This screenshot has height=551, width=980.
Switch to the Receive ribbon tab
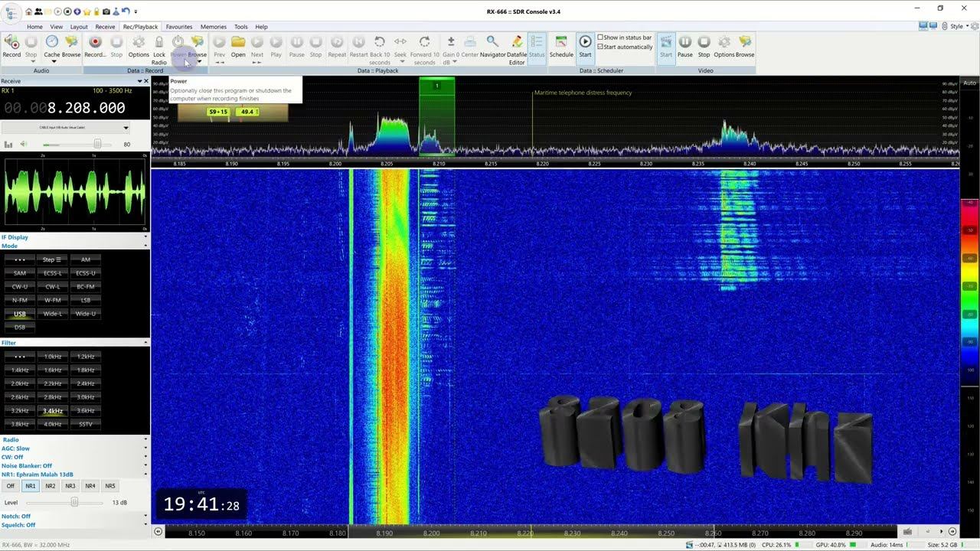(x=105, y=27)
